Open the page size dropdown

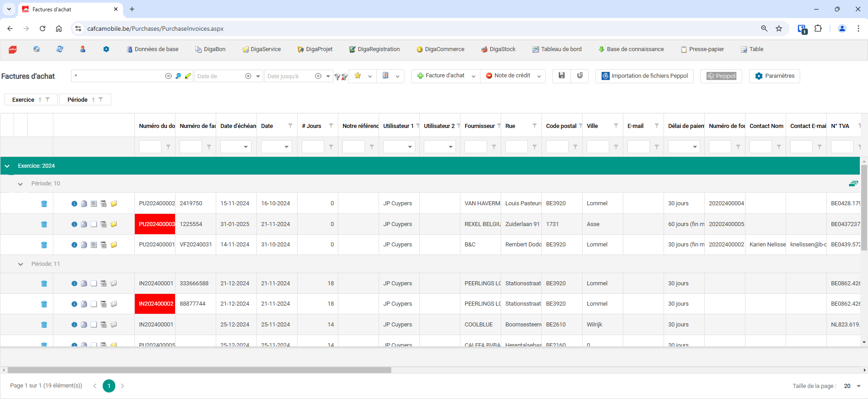click(x=852, y=386)
